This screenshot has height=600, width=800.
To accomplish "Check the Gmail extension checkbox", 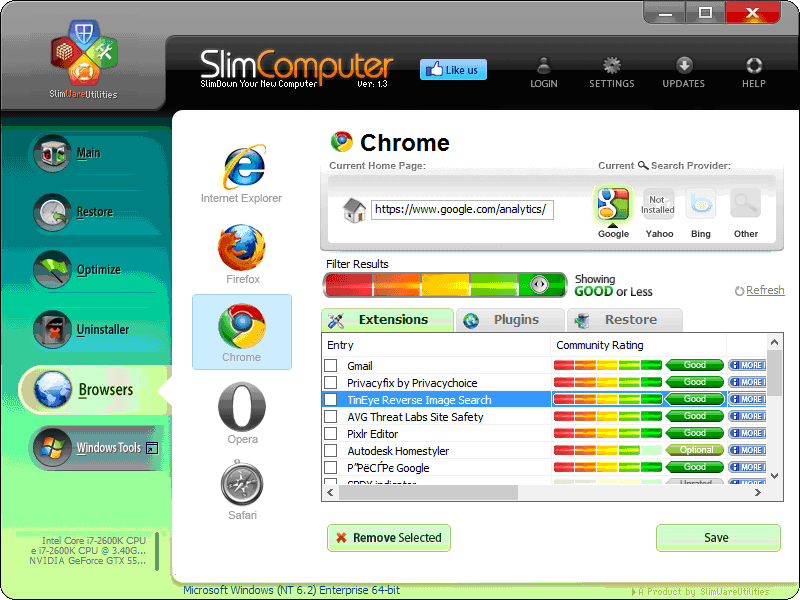I will click(x=331, y=365).
